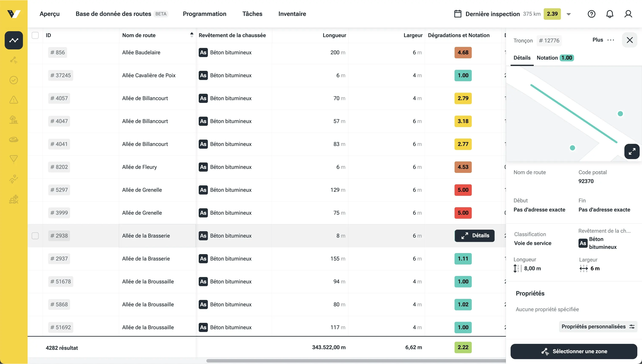642x364 pixels.
Task: Click the 2.22 average rating badge in footer
Action: [463, 347]
